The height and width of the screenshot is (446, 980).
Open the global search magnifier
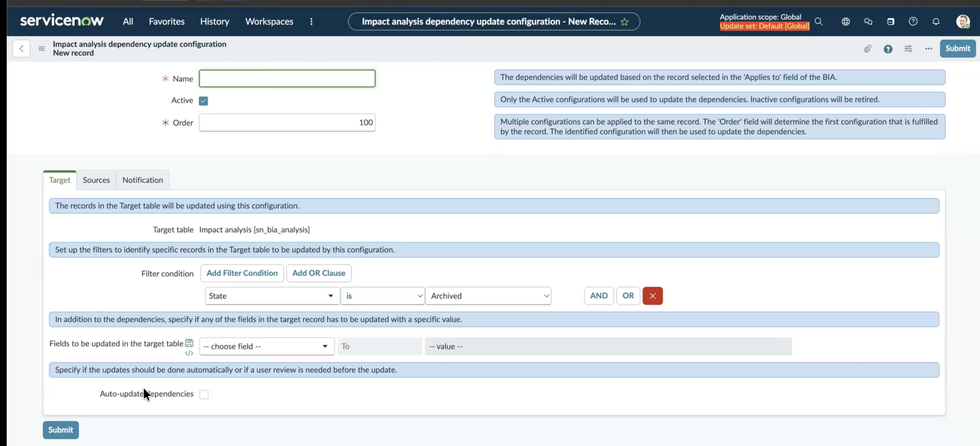(x=818, y=22)
